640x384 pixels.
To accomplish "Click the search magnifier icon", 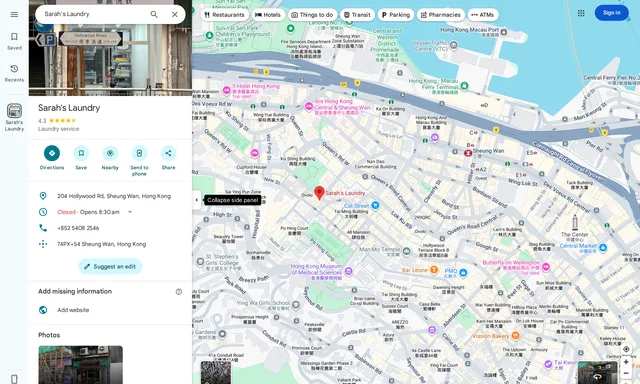I will click(x=154, y=14).
